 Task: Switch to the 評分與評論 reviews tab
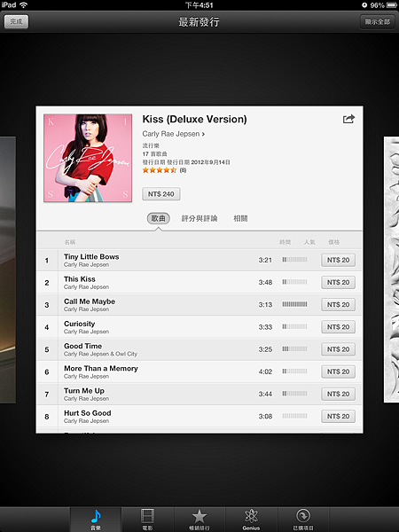199,218
